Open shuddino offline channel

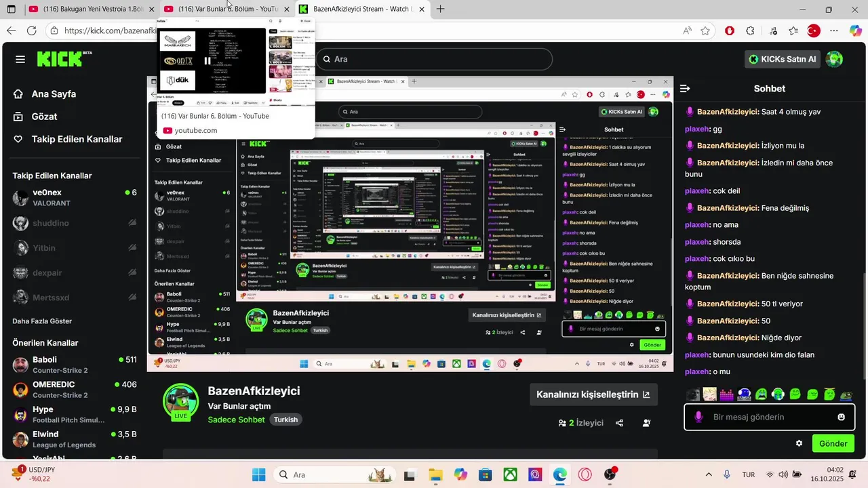tap(75, 223)
